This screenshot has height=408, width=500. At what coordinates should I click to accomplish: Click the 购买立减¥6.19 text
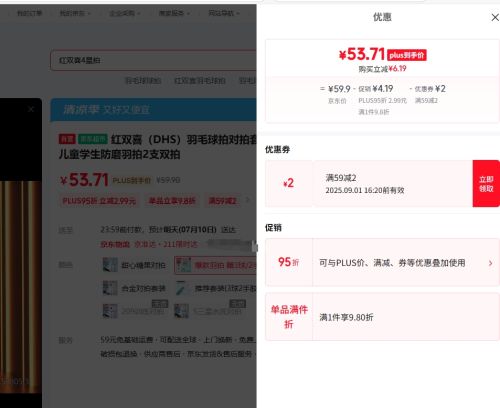coord(382,69)
